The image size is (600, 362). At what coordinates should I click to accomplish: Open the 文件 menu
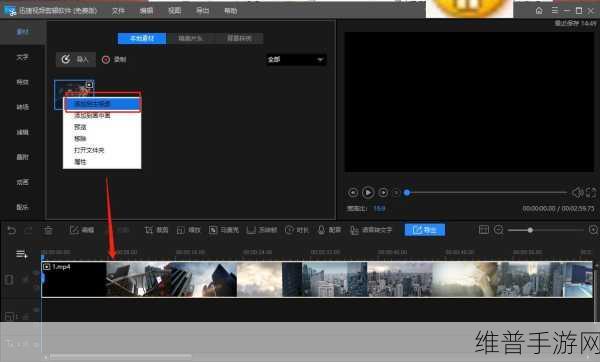click(x=118, y=11)
